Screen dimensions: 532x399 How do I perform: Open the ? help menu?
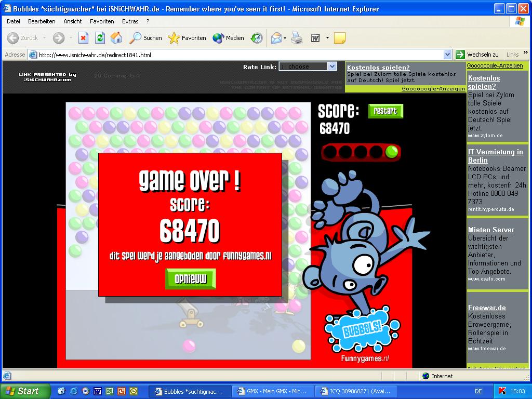pyautogui.click(x=148, y=21)
